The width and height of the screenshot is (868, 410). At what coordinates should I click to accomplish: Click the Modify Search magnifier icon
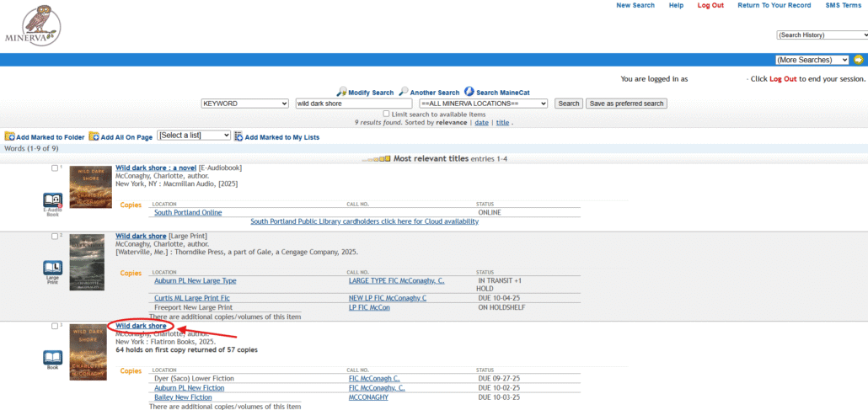[x=341, y=92]
